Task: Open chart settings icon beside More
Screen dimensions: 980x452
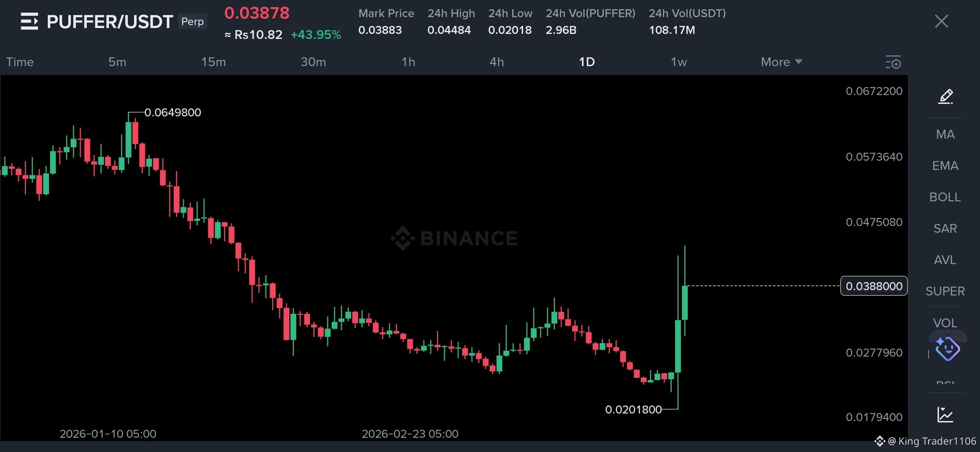Action: pos(893,62)
